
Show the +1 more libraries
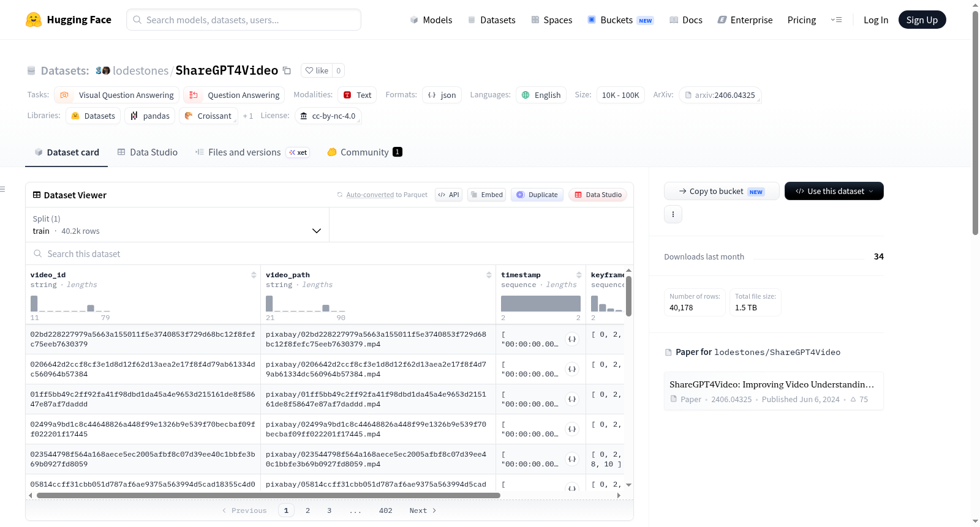pos(247,116)
